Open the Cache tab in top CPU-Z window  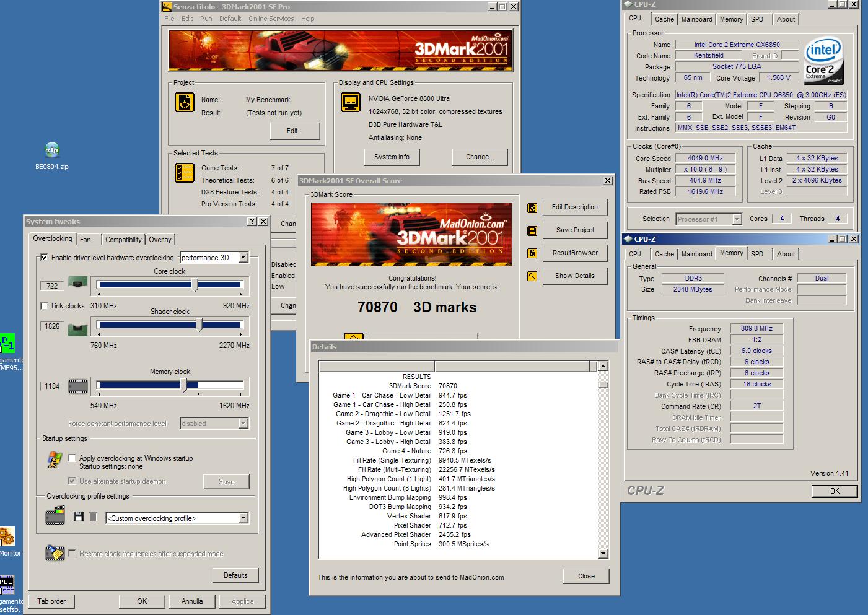coord(664,19)
